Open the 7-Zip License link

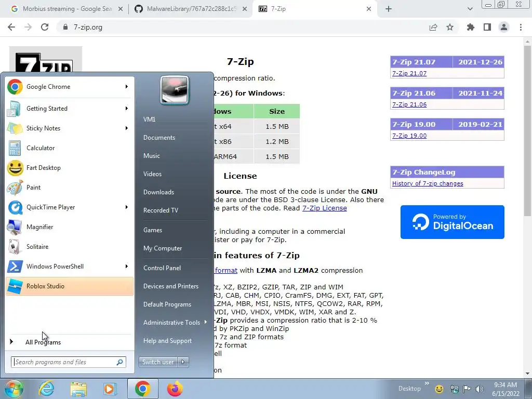324,208
